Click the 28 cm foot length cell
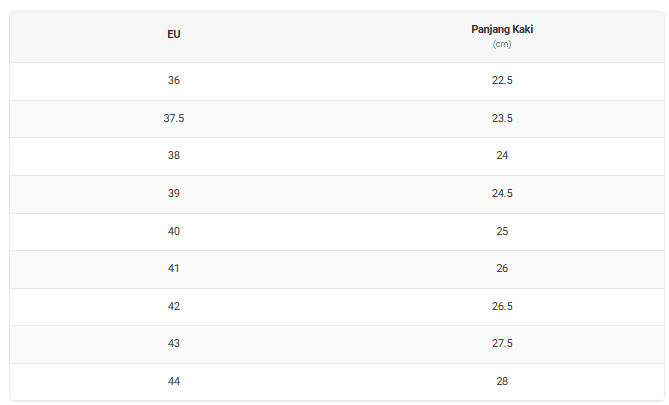 tap(502, 381)
